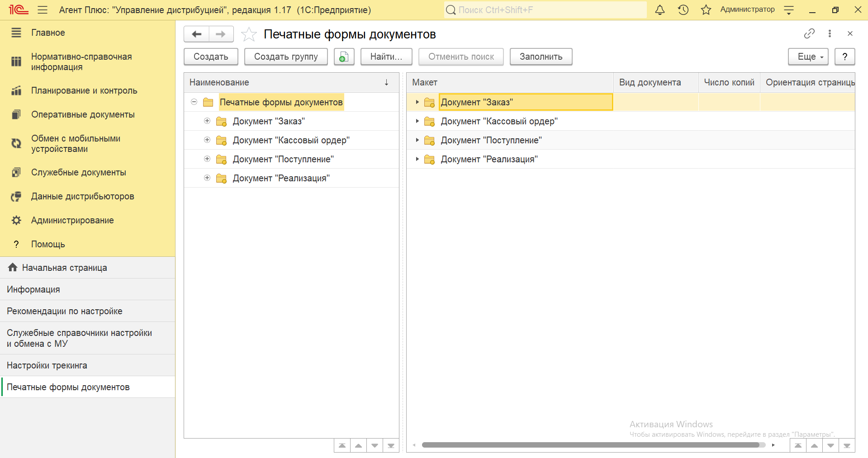Viewport: 868px width, 458px height.
Task: Click the global search field
Action: [x=545, y=10]
